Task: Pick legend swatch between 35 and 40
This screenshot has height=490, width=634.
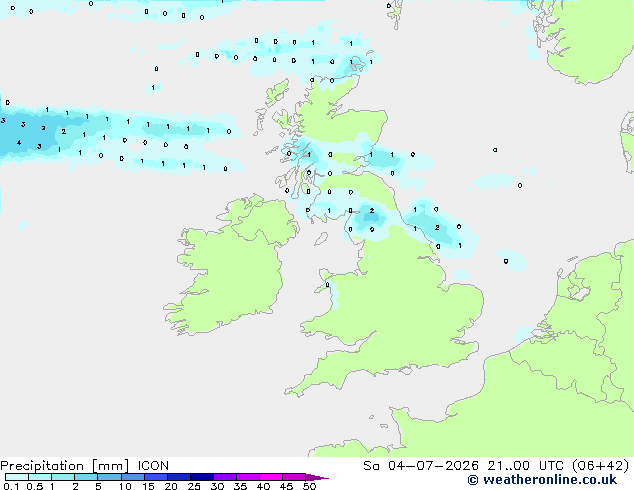Action: [247, 477]
